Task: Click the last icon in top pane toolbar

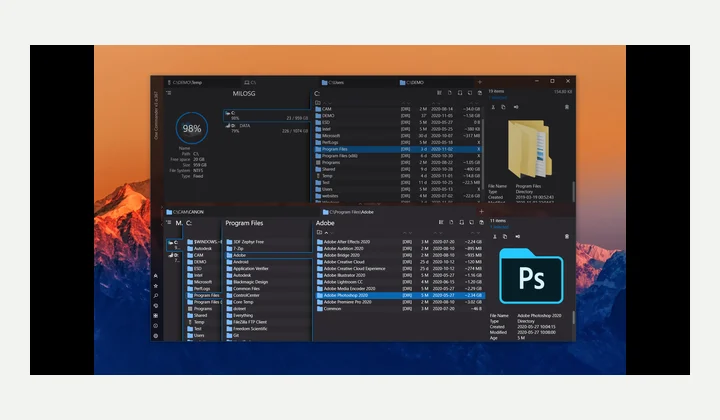Action: tap(480, 93)
